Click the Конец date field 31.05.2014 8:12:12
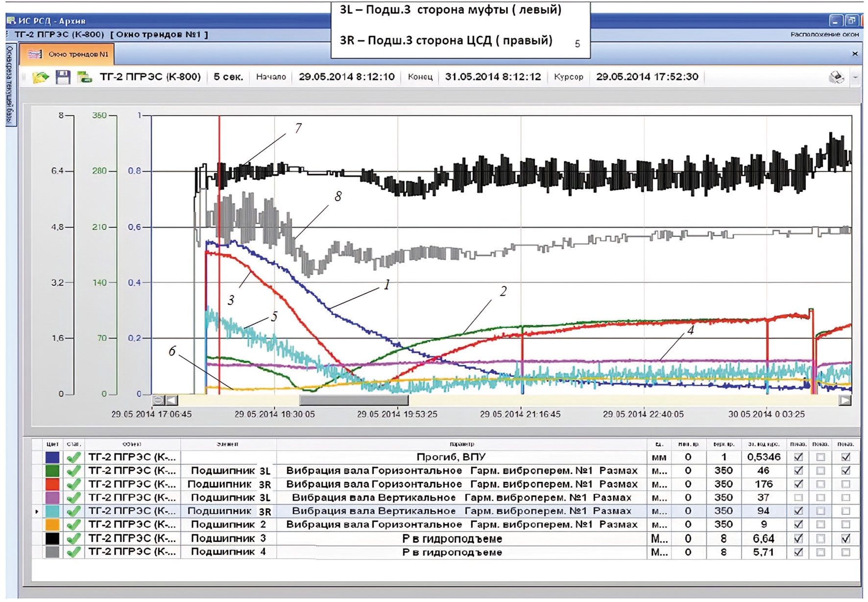Image resolution: width=868 pixels, height=602 pixels. tap(493, 77)
